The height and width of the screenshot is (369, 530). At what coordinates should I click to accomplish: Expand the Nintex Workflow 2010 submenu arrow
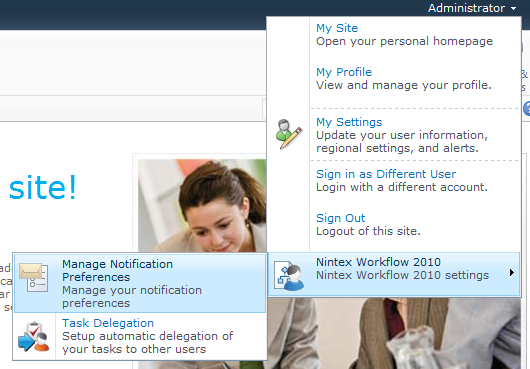tap(512, 272)
